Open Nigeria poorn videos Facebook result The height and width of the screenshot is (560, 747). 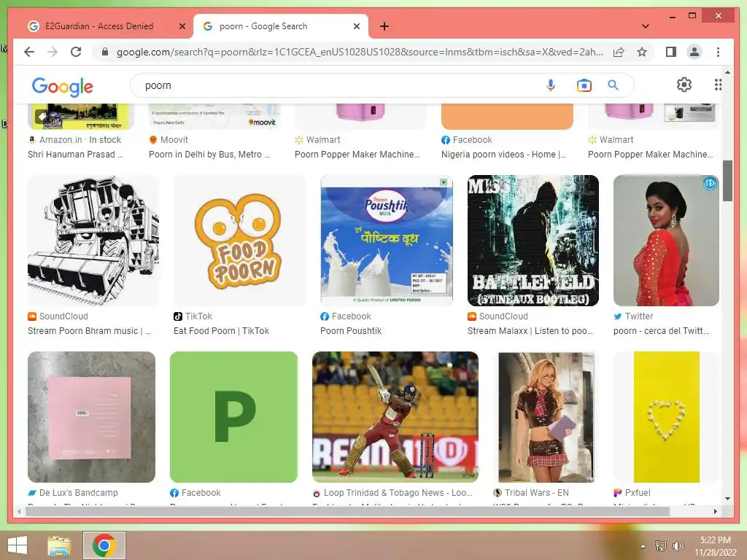tap(503, 154)
